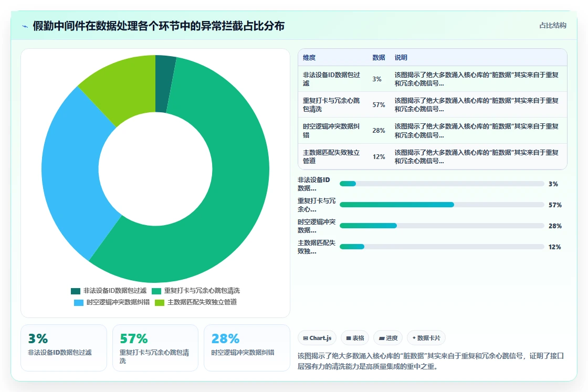Click the 占比结构 label in header
Viewport: 588px width, 392px height.
click(552, 26)
